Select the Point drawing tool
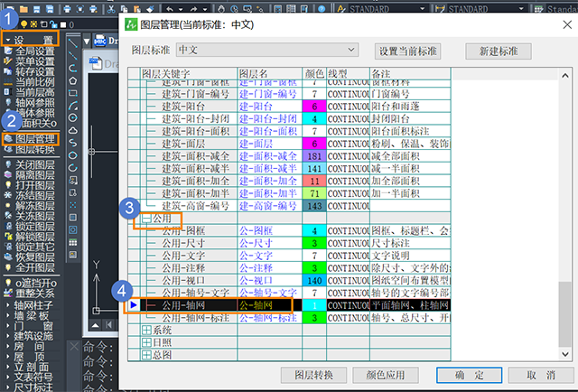The height and width of the screenshot is (392, 578). click(72, 205)
